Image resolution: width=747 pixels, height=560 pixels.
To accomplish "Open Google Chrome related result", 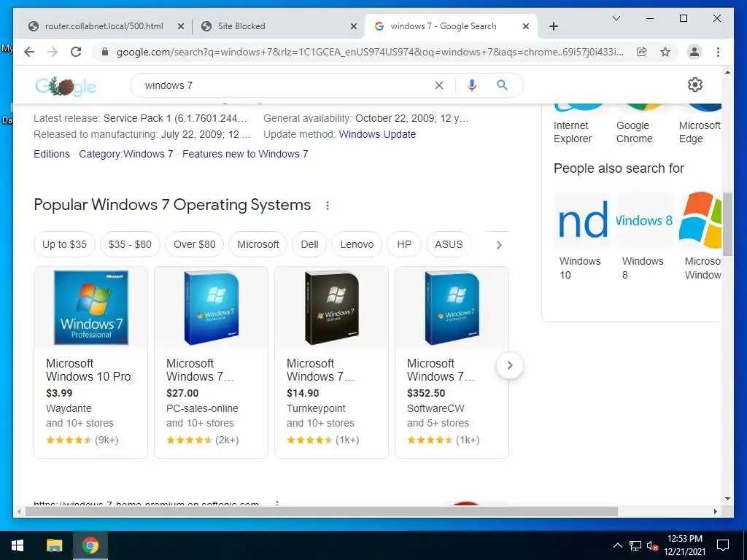I will click(x=642, y=125).
